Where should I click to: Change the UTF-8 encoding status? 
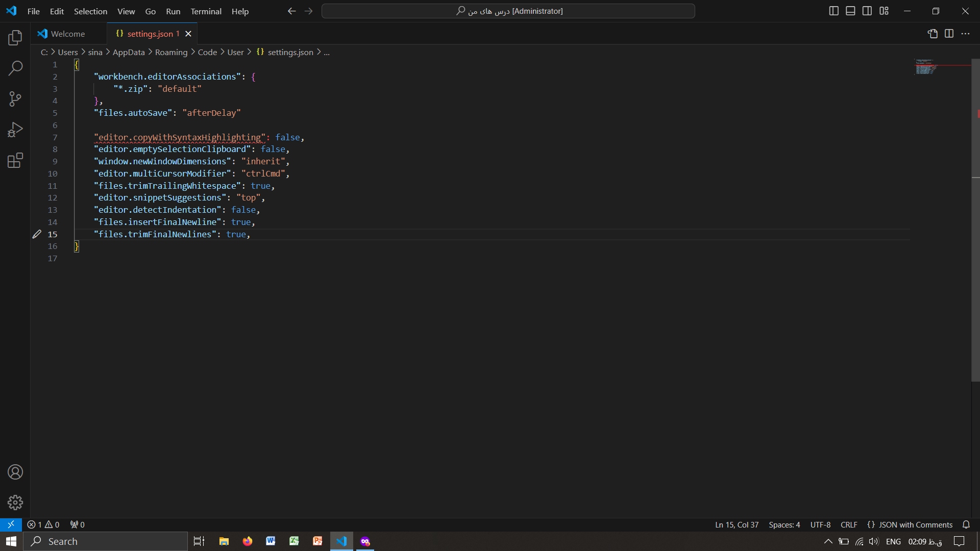point(820,524)
